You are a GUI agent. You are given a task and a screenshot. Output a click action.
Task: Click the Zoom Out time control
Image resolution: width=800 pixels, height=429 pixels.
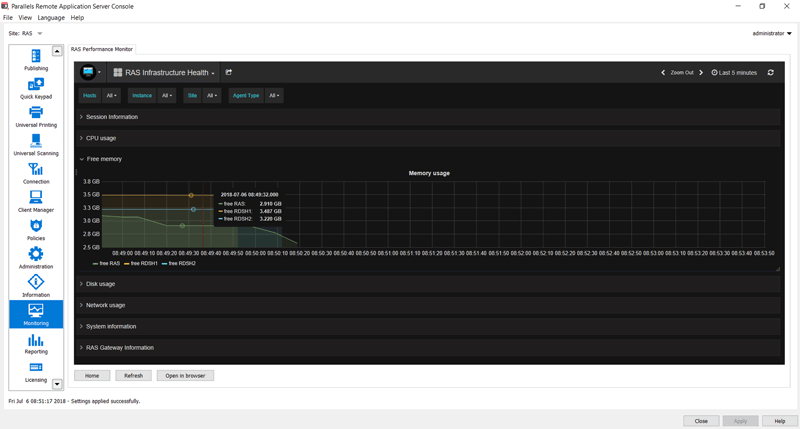pyautogui.click(x=682, y=72)
